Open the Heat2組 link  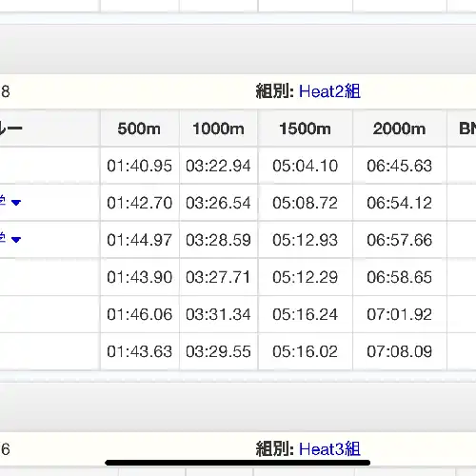329,91
